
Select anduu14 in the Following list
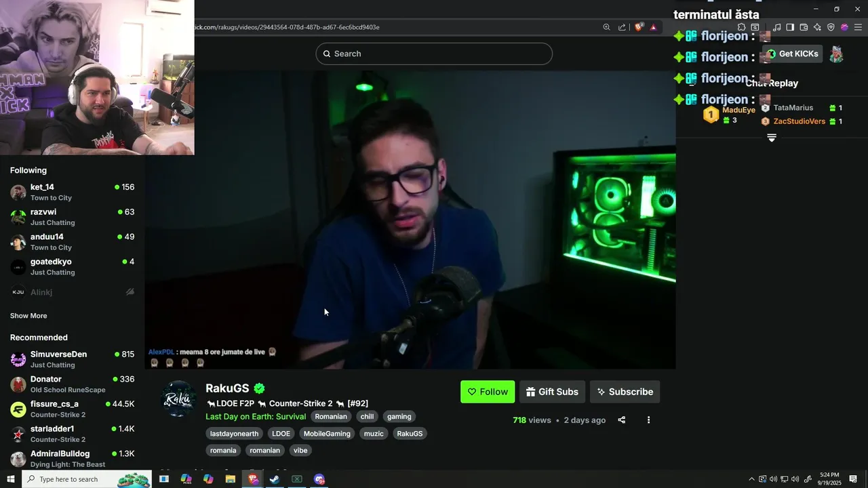[x=72, y=242]
